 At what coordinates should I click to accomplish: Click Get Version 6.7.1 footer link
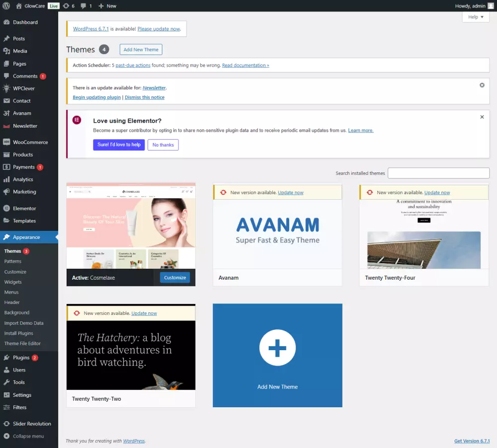472,441
